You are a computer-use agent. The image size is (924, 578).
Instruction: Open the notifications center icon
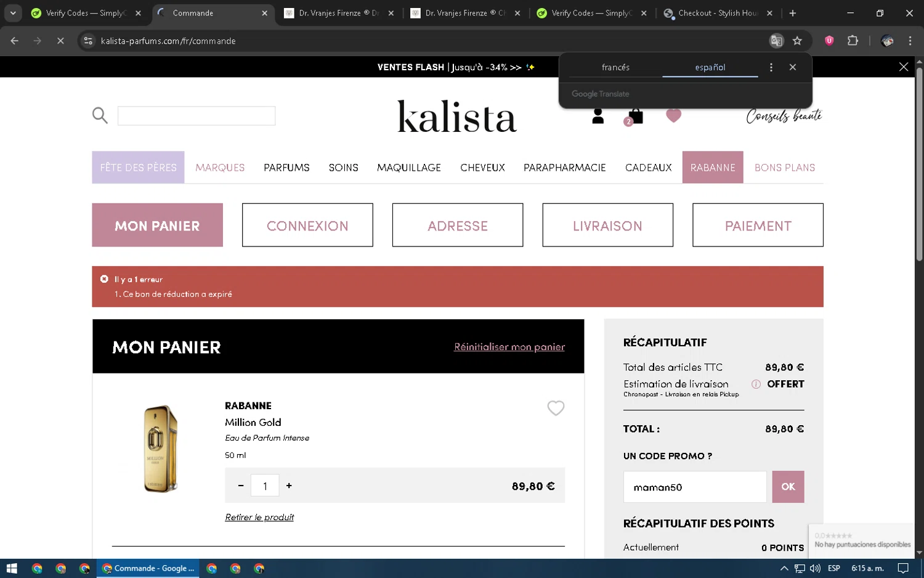point(903,568)
